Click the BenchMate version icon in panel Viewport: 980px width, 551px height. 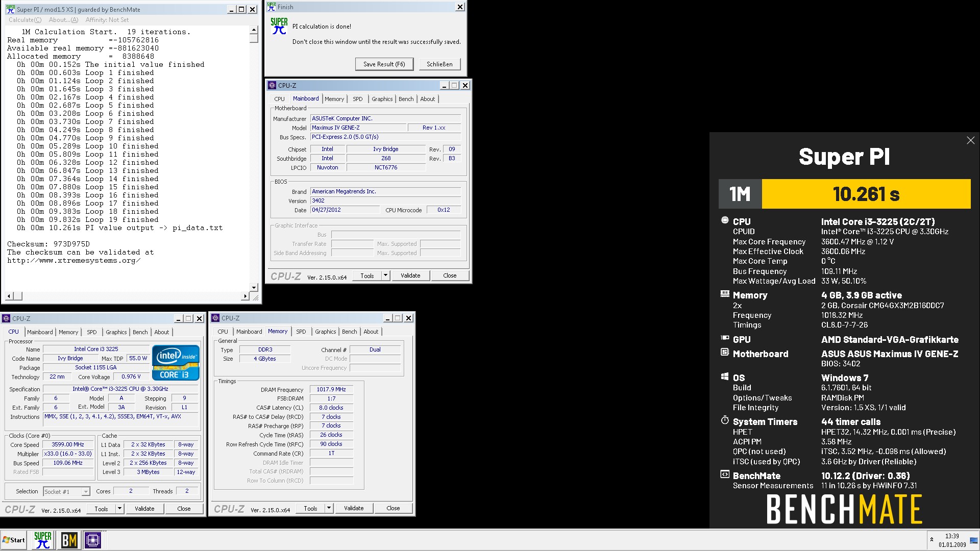[x=725, y=474]
